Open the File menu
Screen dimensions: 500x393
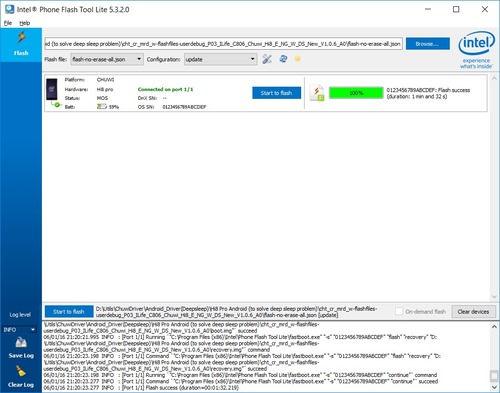[x=8, y=23]
